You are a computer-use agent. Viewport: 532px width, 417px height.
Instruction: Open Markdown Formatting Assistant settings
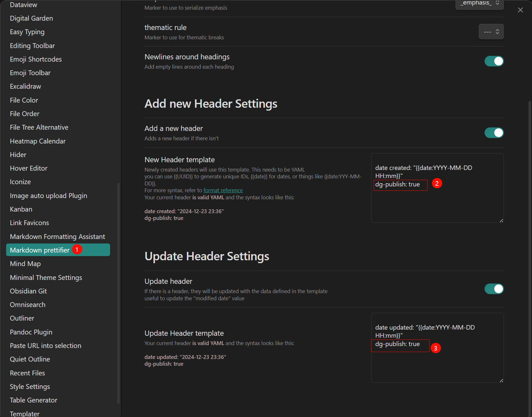pos(58,237)
